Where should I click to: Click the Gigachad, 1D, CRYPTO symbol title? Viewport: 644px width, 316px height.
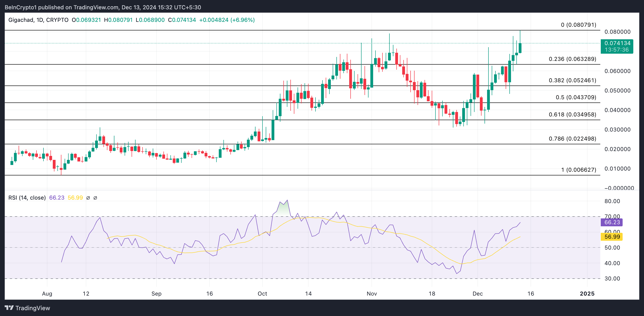(x=38, y=20)
